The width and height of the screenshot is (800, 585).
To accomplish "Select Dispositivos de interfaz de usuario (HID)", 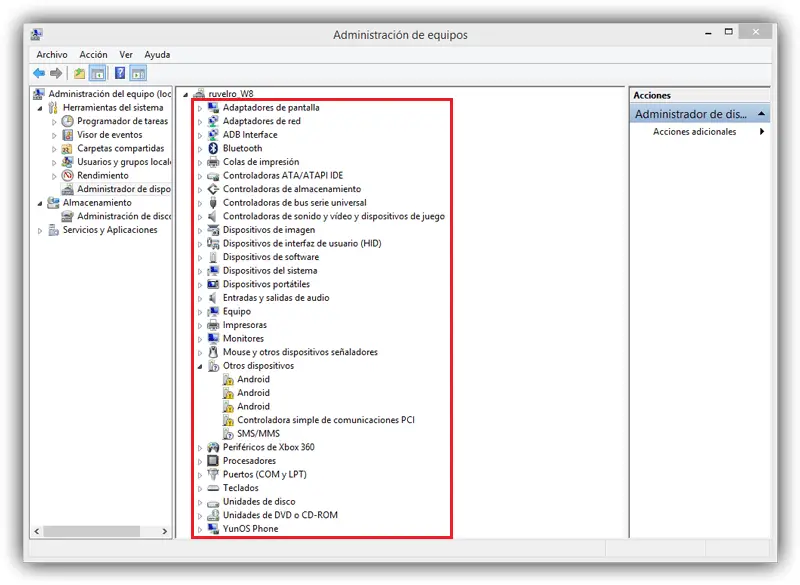I will [302, 243].
